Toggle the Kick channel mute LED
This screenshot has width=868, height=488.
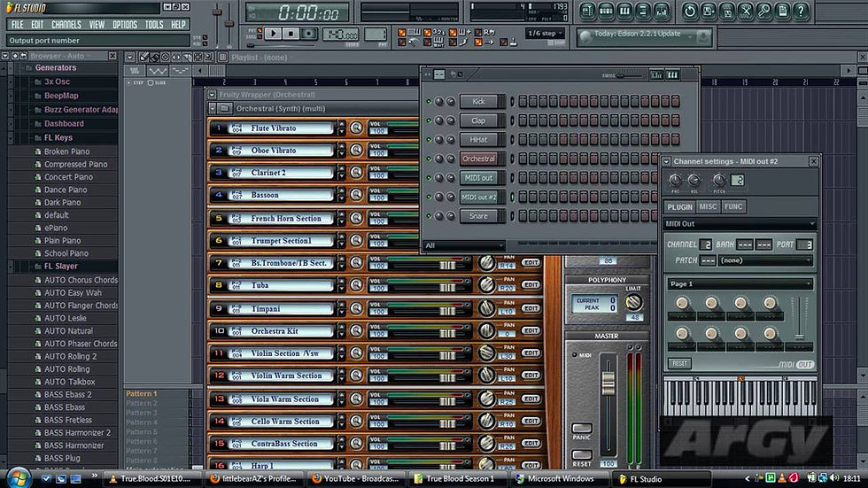pyautogui.click(x=429, y=101)
